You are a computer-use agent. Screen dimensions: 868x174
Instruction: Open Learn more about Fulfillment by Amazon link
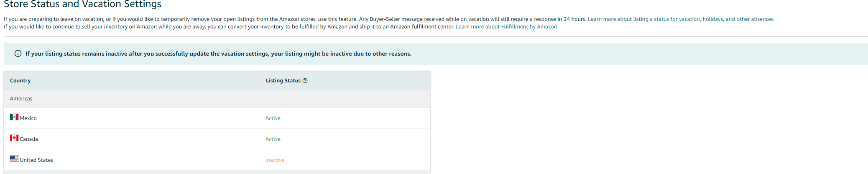click(506, 27)
